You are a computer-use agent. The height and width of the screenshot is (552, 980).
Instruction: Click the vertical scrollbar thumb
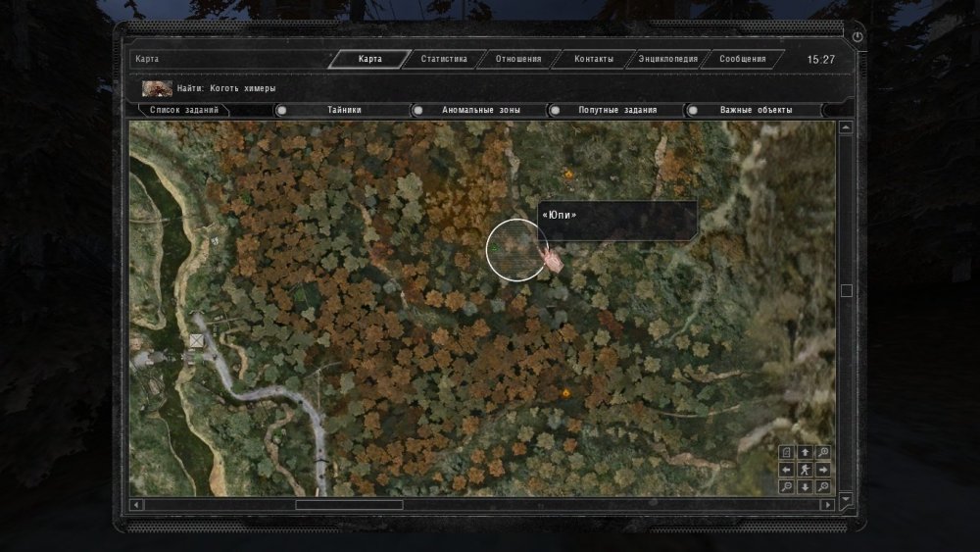pyautogui.click(x=847, y=290)
